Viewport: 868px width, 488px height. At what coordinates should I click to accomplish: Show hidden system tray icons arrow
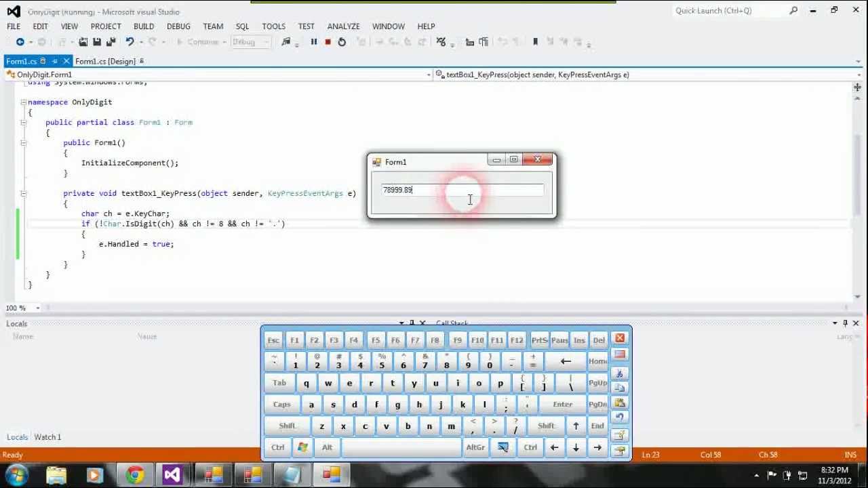pyautogui.click(x=757, y=475)
